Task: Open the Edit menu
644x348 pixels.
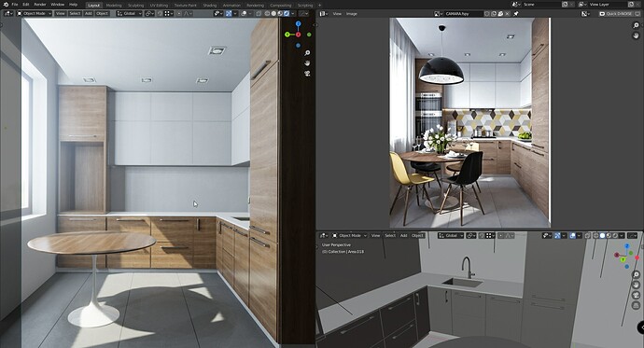Action: pos(26,4)
